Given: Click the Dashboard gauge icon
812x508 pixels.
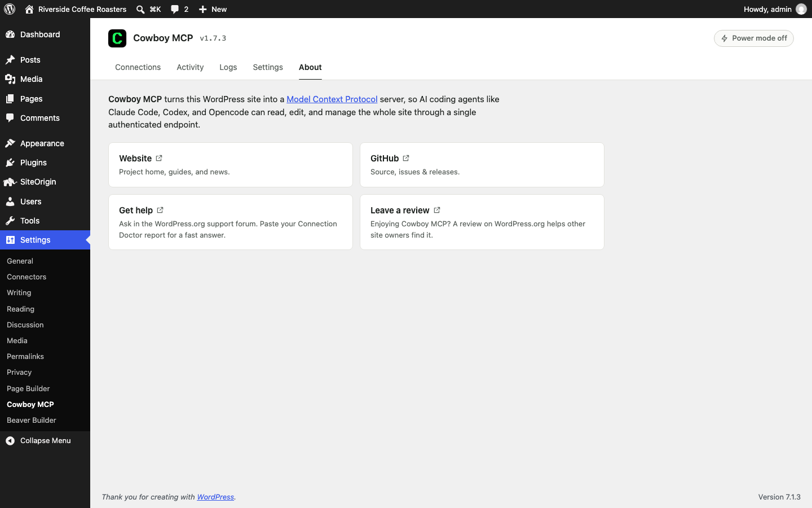Looking at the screenshot, I should tap(10, 34).
